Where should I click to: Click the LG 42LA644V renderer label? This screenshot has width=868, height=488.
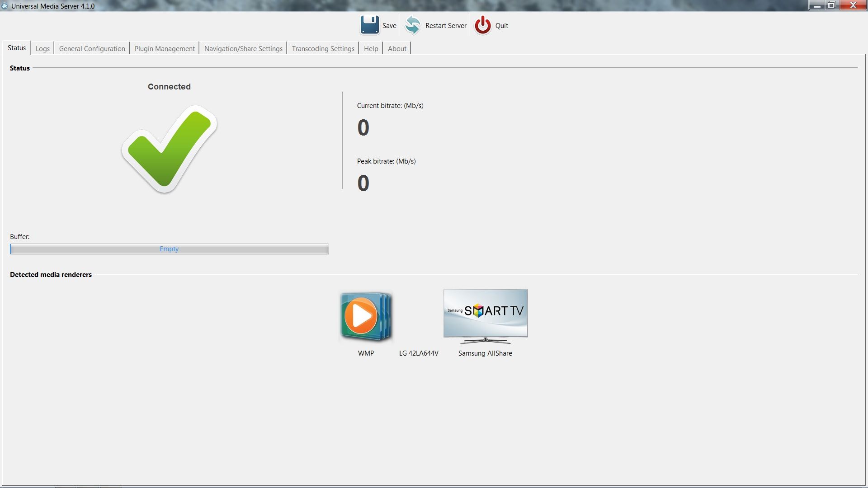pyautogui.click(x=419, y=353)
